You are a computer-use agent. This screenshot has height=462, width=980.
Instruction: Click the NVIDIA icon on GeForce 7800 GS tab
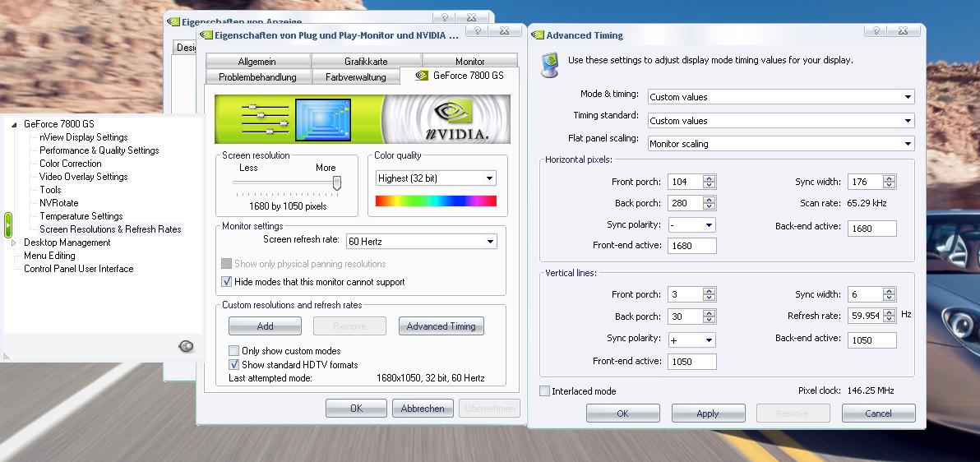click(x=422, y=76)
